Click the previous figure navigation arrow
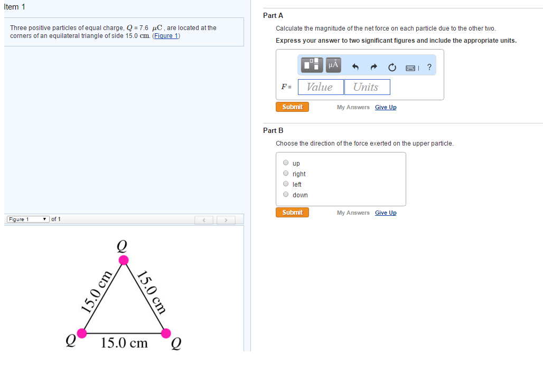The height and width of the screenshot is (392, 543). pyautogui.click(x=204, y=220)
